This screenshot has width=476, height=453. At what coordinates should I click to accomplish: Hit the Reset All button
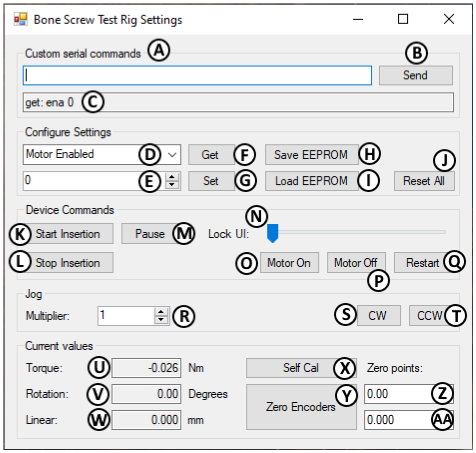[424, 181]
